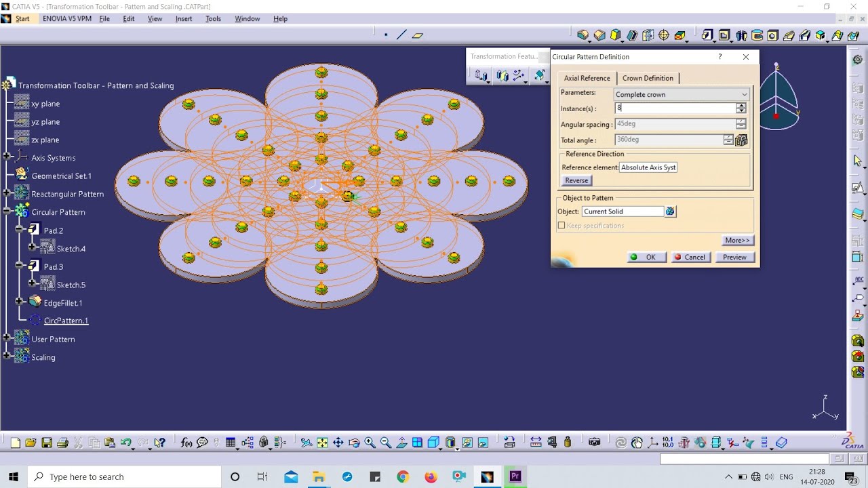
Task: Open the Tools menu
Action: click(213, 19)
